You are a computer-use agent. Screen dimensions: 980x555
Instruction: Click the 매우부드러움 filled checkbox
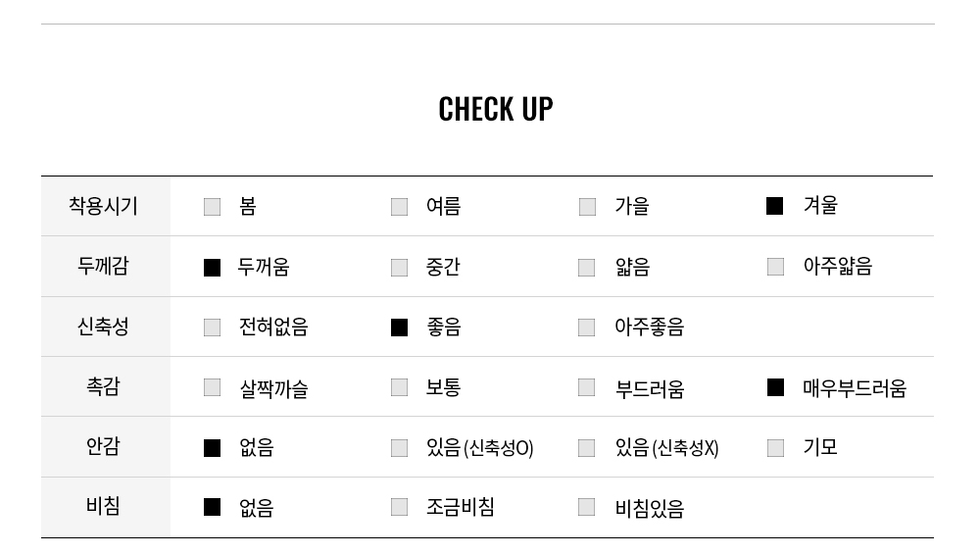click(x=775, y=387)
